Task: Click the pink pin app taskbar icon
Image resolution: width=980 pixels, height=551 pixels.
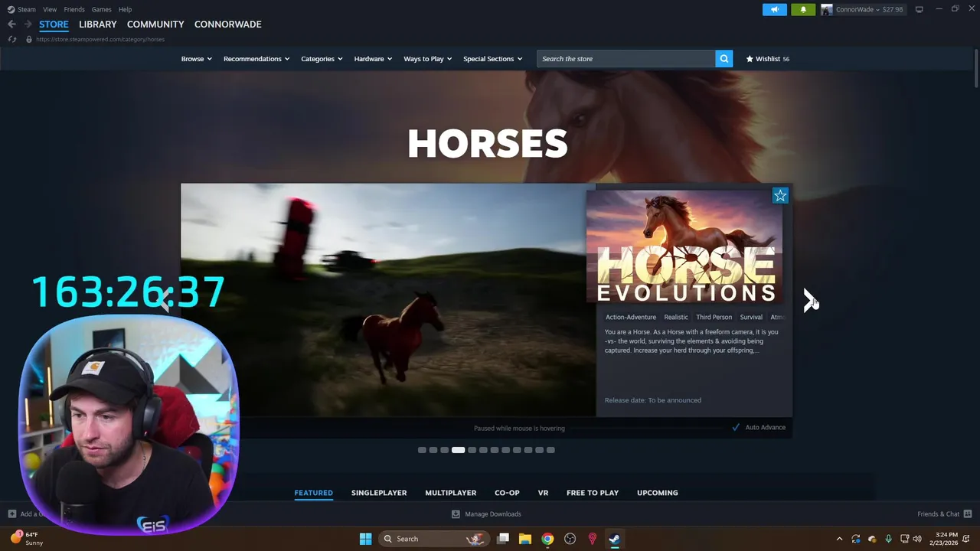Action: click(x=592, y=539)
